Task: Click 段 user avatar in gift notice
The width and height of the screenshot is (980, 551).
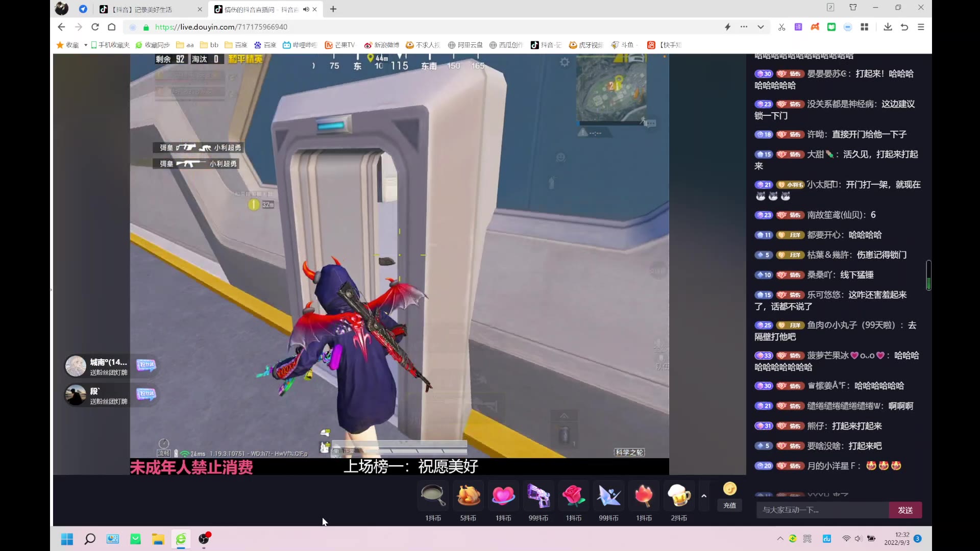Action: click(76, 395)
